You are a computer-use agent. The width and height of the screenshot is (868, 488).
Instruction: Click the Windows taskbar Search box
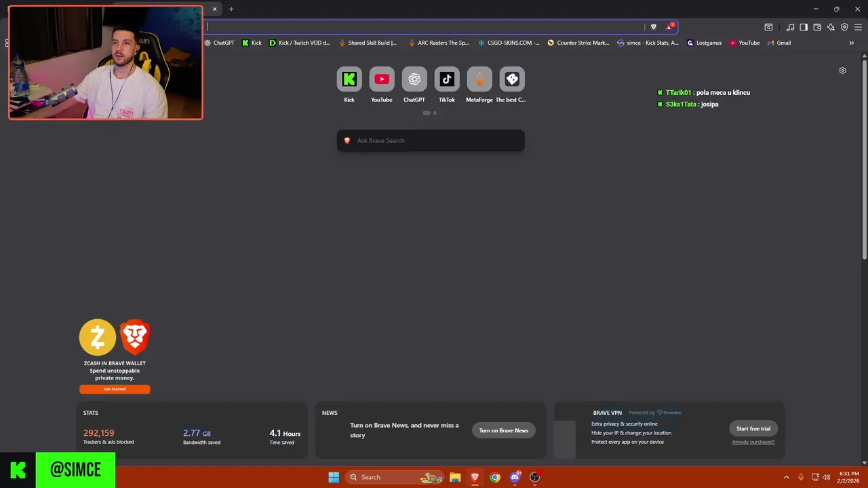(x=395, y=477)
